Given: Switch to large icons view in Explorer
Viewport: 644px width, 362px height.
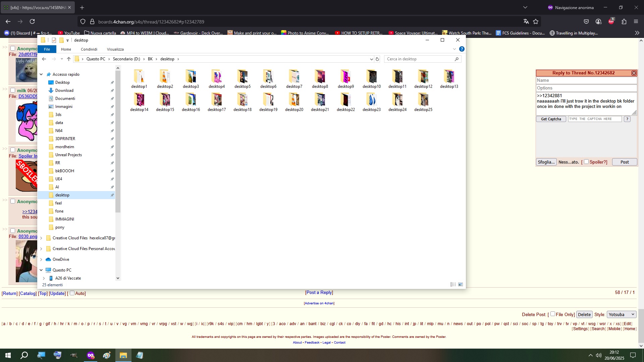Looking at the screenshot, I should [x=461, y=285].
